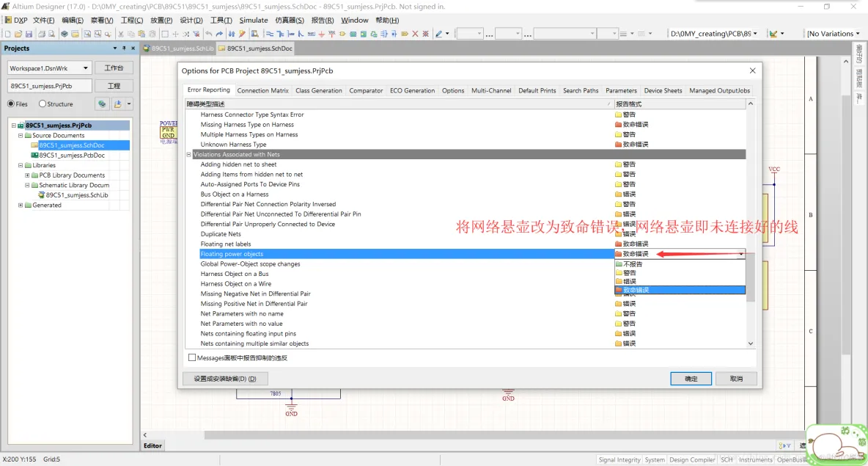Image resolution: width=868 pixels, height=466 pixels.
Task: Click the Open file folder icon
Action: 18,34
